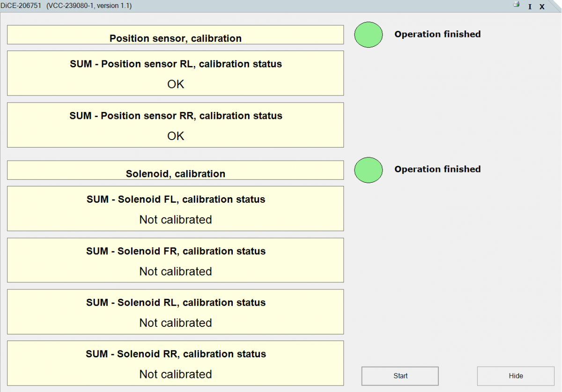
Task: Click the OK value under Position sensor RR
Action: [x=176, y=136]
